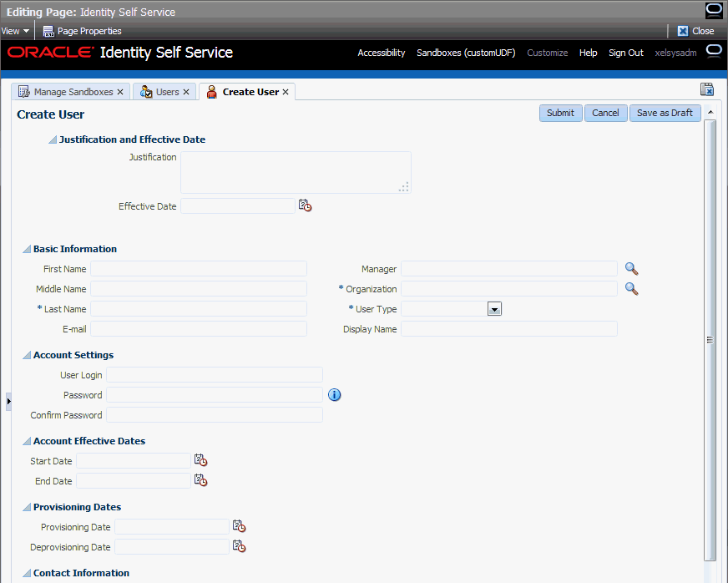The width and height of the screenshot is (728, 583).
Task: Collapse the Account Effective Dates section
Action: click(27, 441)
